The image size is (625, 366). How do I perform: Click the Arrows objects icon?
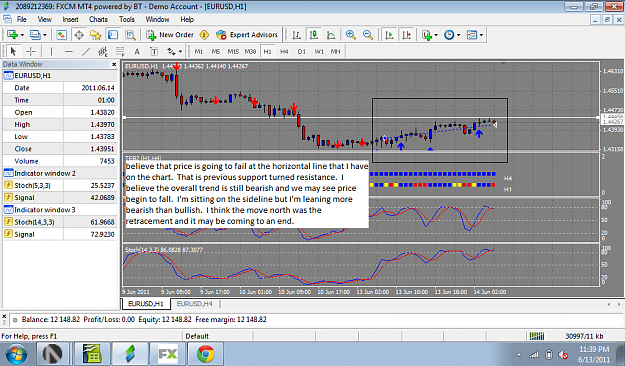tap(171, 51)
